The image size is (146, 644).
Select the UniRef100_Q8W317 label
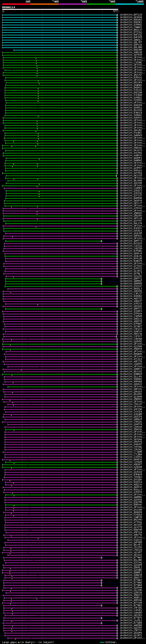pos(131,40)
